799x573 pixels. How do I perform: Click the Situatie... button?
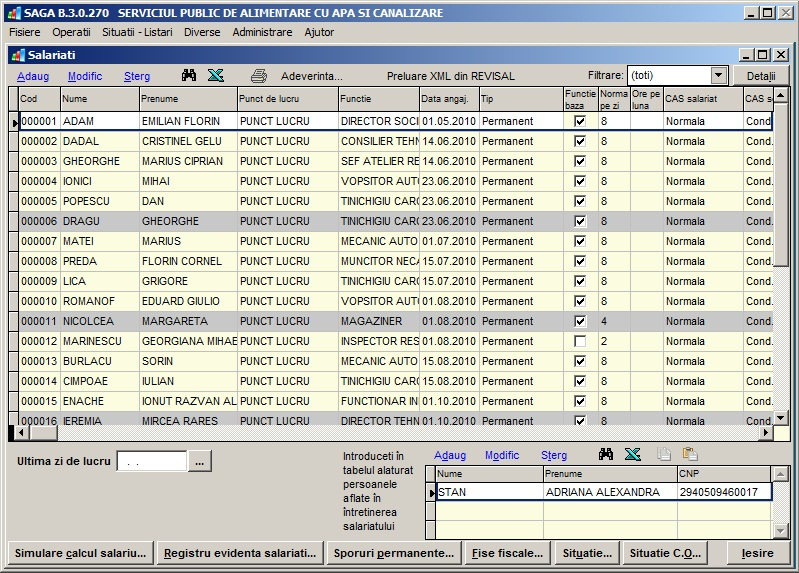(587, 553)
